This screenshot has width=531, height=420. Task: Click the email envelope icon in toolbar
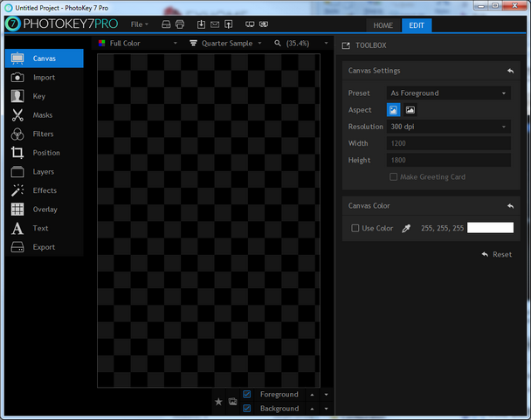[215, 24]
